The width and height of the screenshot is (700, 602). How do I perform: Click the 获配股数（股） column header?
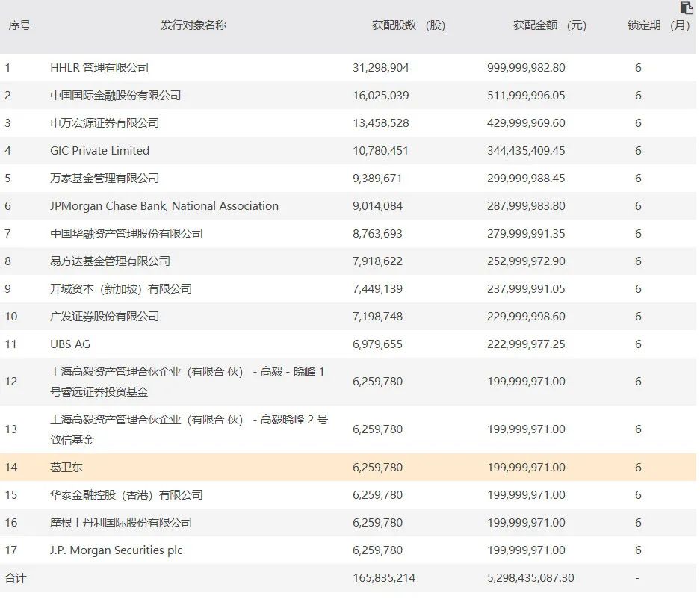point(409,25)
